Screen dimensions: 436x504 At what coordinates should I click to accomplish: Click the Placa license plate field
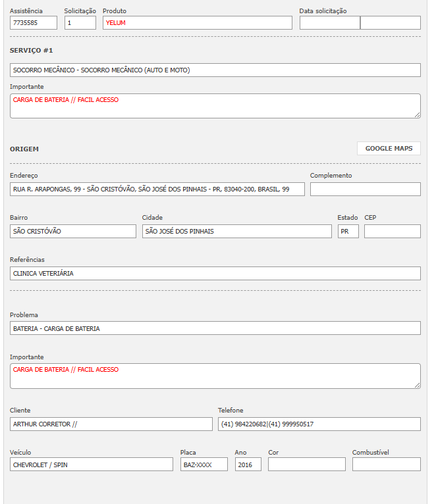(x=204, y=465)
